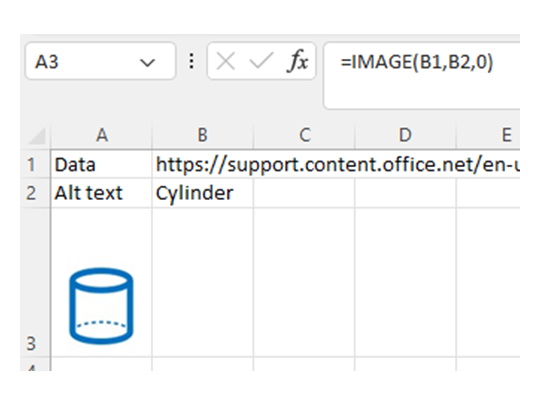The image size is (540, 405).
Task: Open the Insert Function fx icon
Action: [x=297, y=61]
